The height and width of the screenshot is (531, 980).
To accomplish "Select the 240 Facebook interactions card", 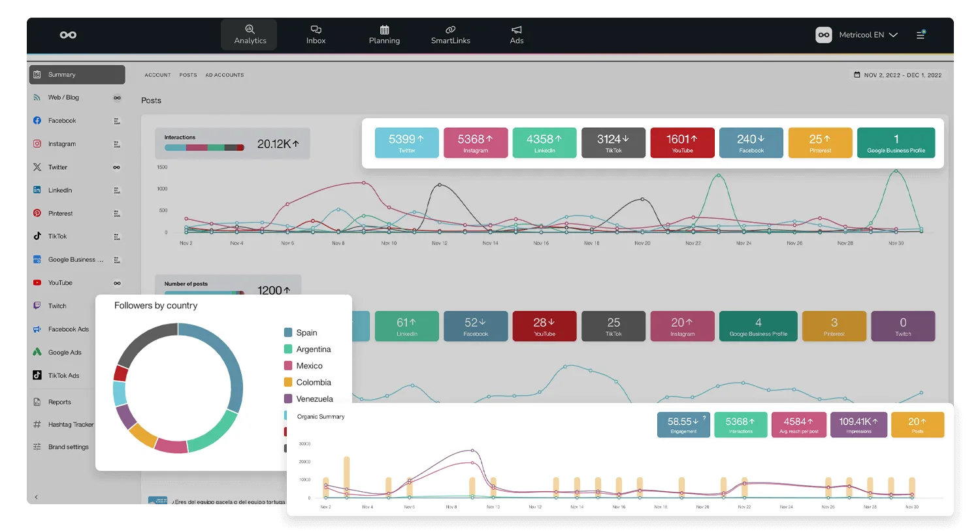I will [751, 143].
